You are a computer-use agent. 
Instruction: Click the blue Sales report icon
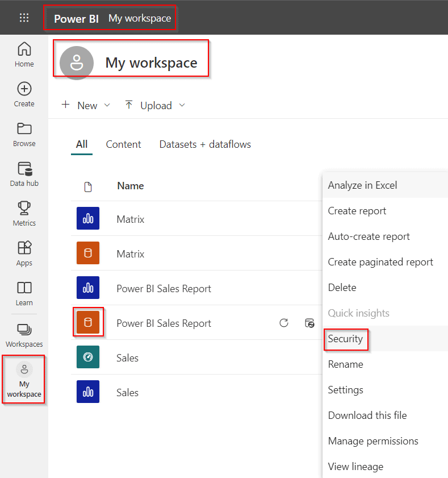pyautogui.click(x=87, y=392)
